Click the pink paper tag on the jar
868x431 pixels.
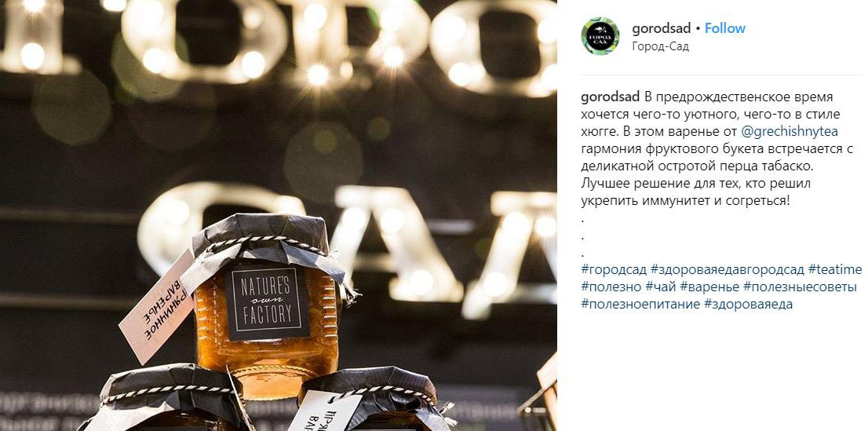[x=157, y=306]
